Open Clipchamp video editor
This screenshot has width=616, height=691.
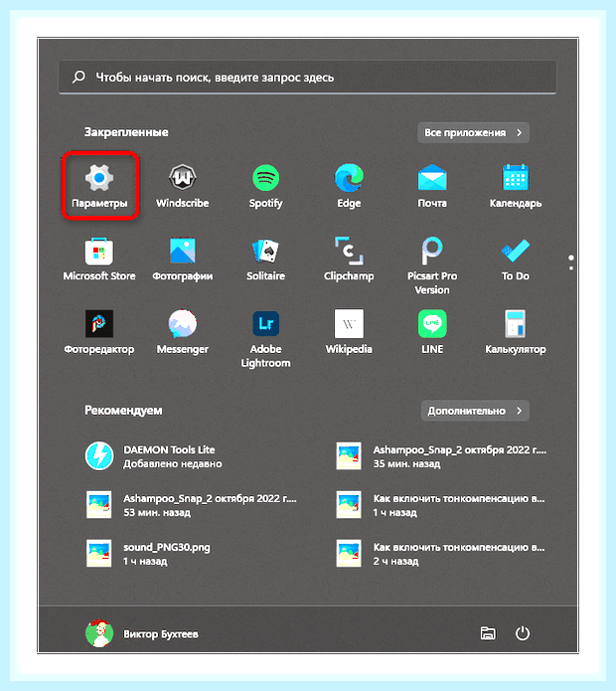click(349, 259)
